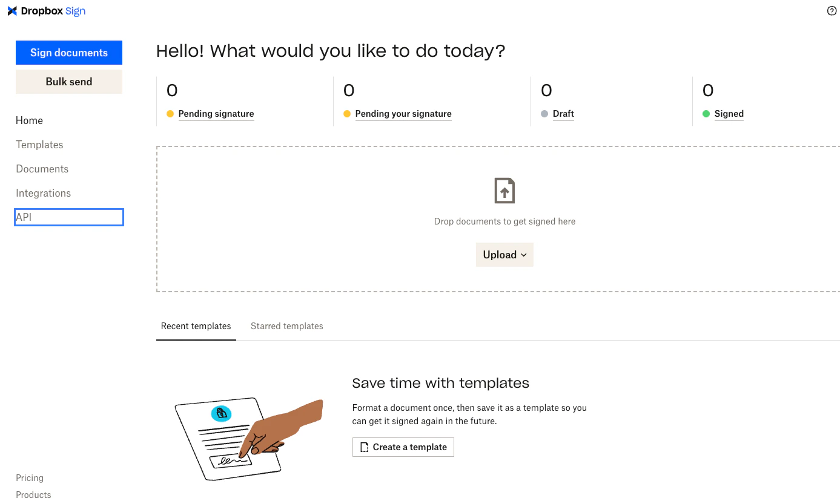Open the Pending signature link
The height and width of the screenshot is (504, 840).
tap(216, 114)
